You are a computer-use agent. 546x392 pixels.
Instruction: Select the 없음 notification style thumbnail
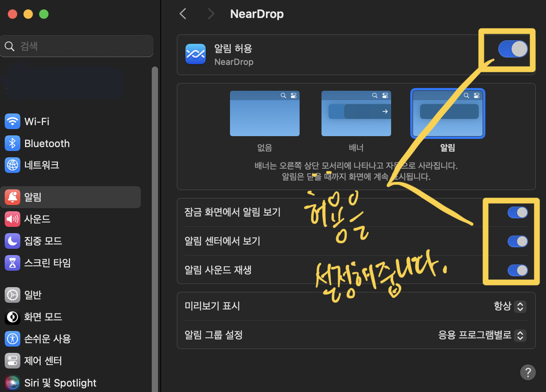(265, 113)
